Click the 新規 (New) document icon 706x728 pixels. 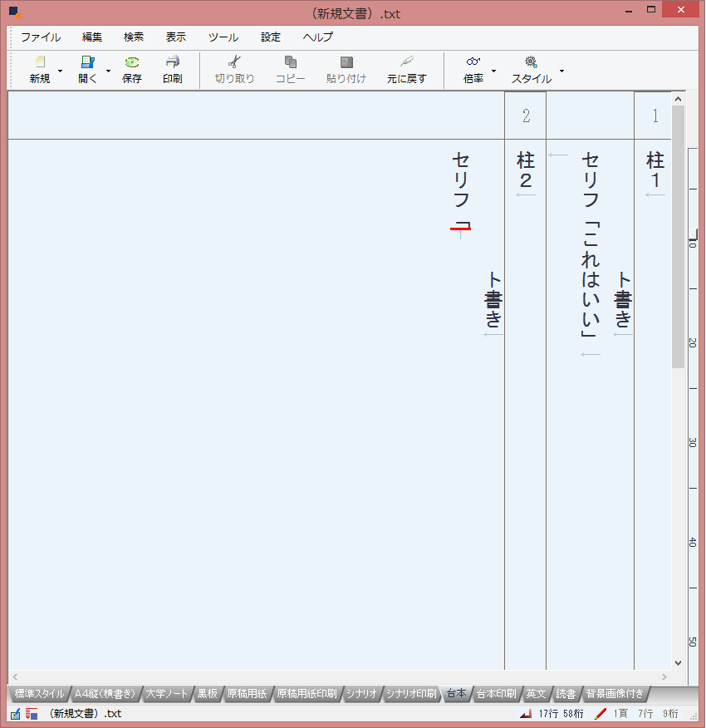pos(40,61)
